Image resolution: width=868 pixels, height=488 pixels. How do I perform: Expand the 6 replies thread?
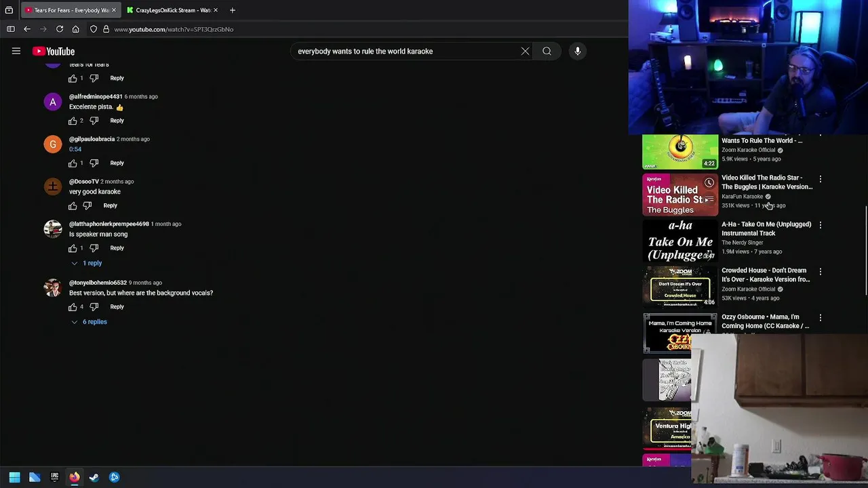tap(90, 322)
